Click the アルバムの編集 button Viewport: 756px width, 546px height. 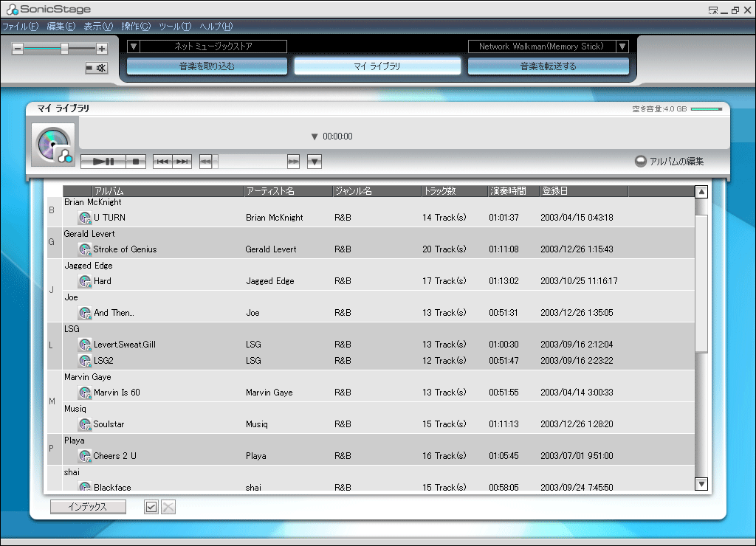[x=669, y=162]
